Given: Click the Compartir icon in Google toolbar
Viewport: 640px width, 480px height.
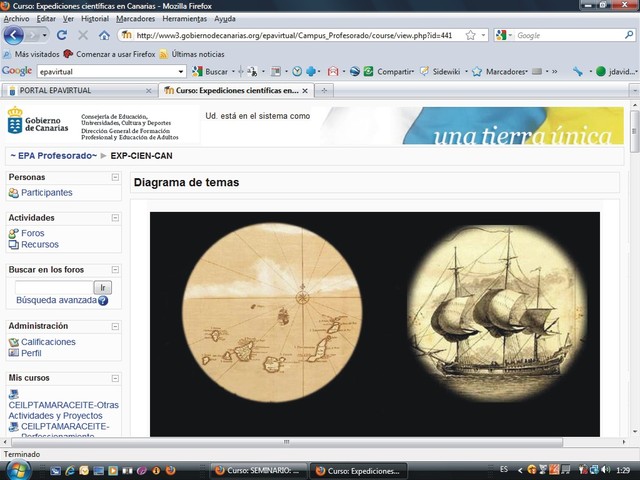Looking at the screenshot, I should click(368, 71).
